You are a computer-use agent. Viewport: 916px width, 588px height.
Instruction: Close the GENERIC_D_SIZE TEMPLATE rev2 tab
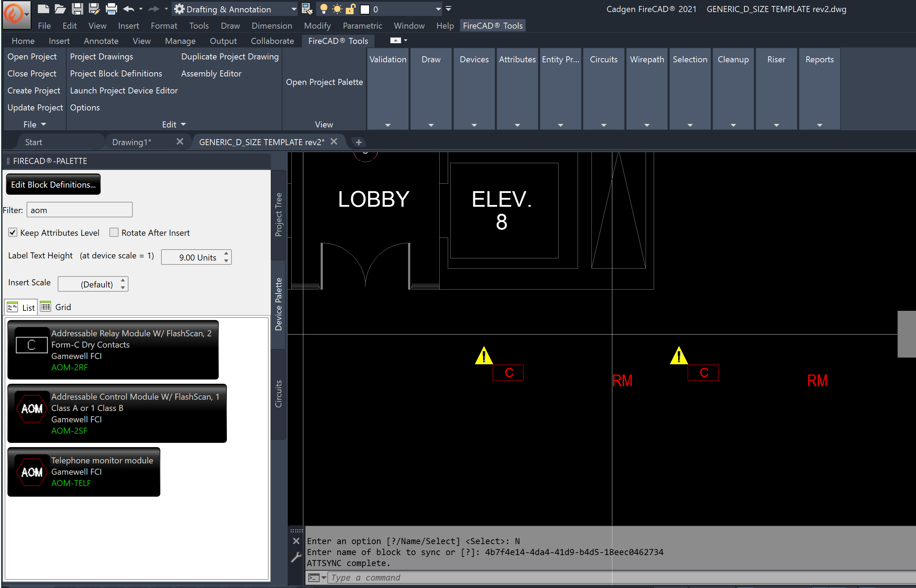pyautogui.click(x=333, y=142)
